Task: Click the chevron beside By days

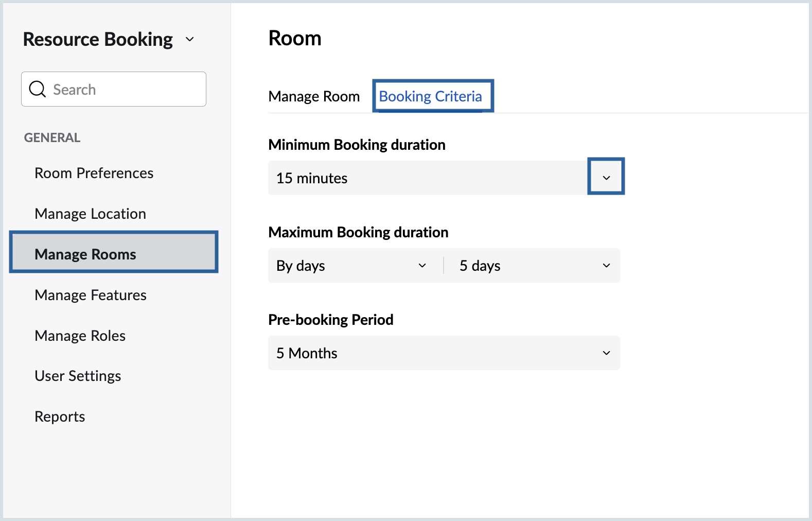Action: (422, 266)
